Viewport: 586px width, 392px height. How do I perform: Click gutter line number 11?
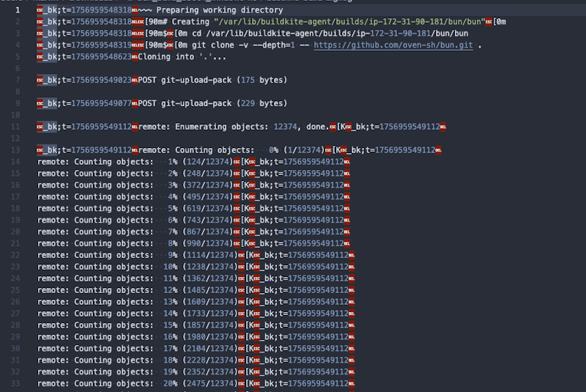coord(15,127)
